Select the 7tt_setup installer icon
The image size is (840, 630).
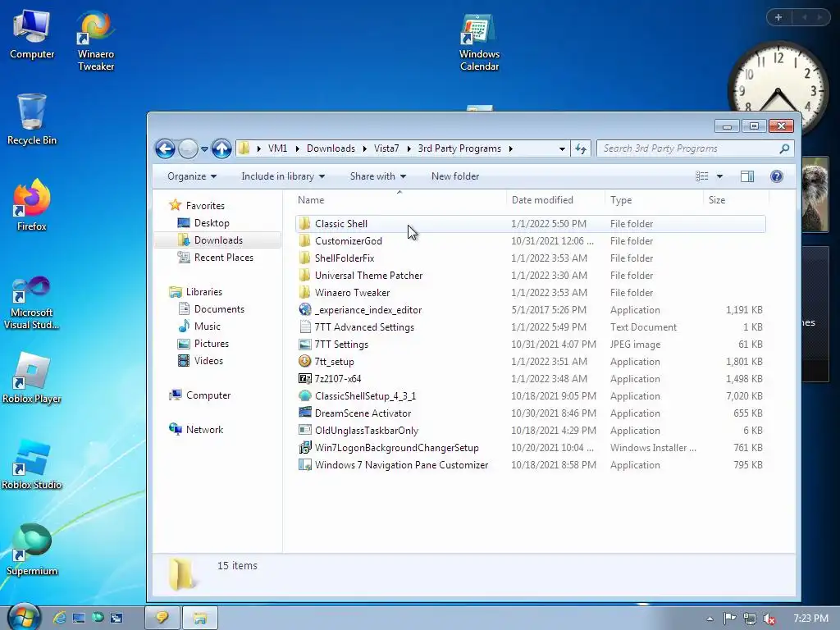click(x=305, y=361)
